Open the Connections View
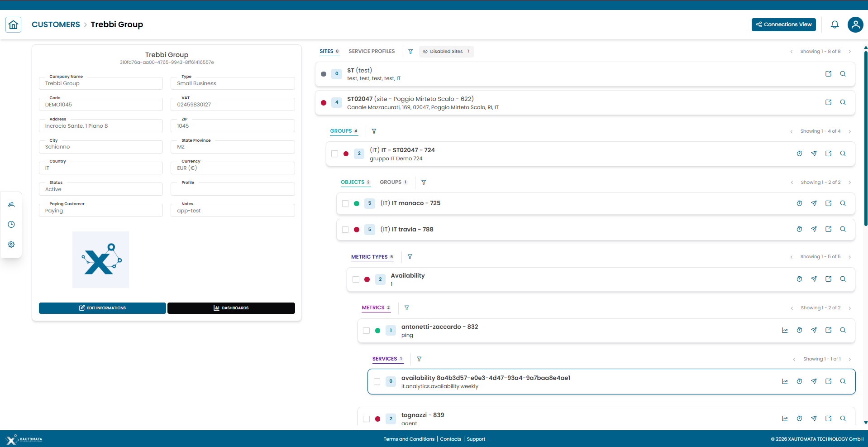Screen dimensions: 868x447 point(783,24)
